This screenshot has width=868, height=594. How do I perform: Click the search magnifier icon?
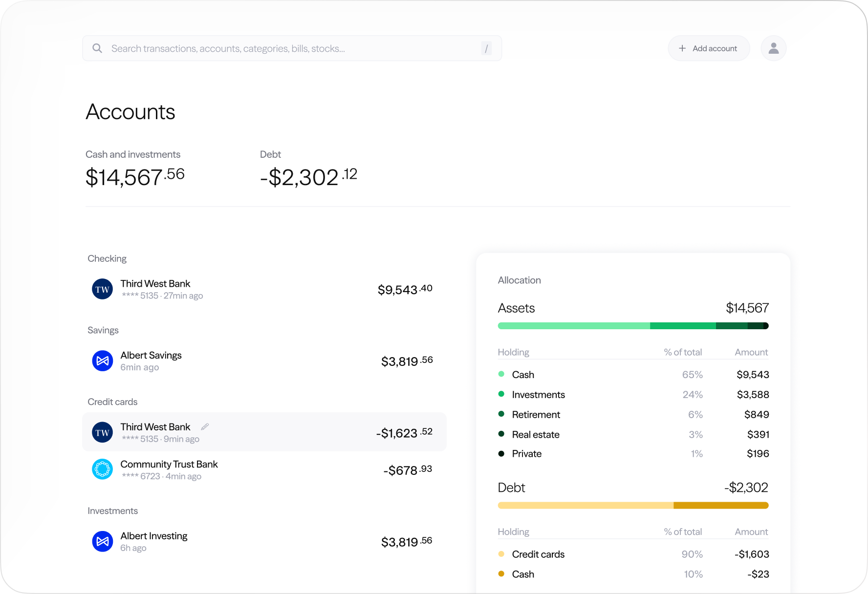coord(97,48)
